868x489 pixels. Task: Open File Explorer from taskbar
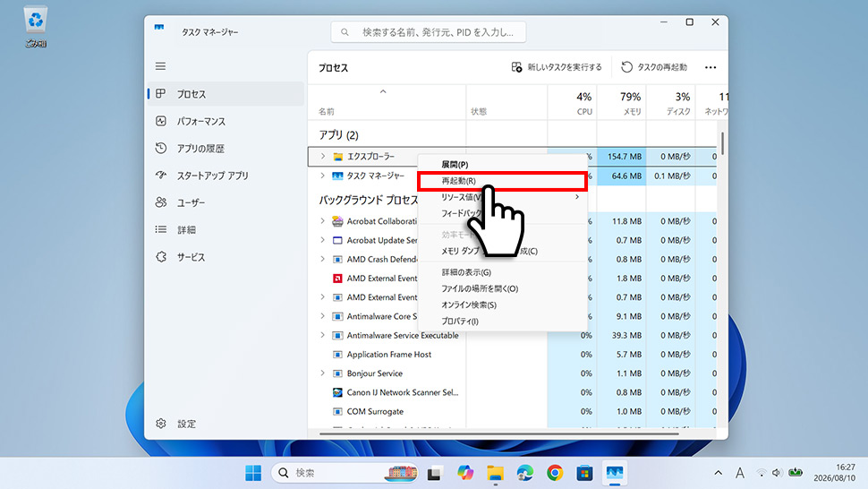coord(495,473)
